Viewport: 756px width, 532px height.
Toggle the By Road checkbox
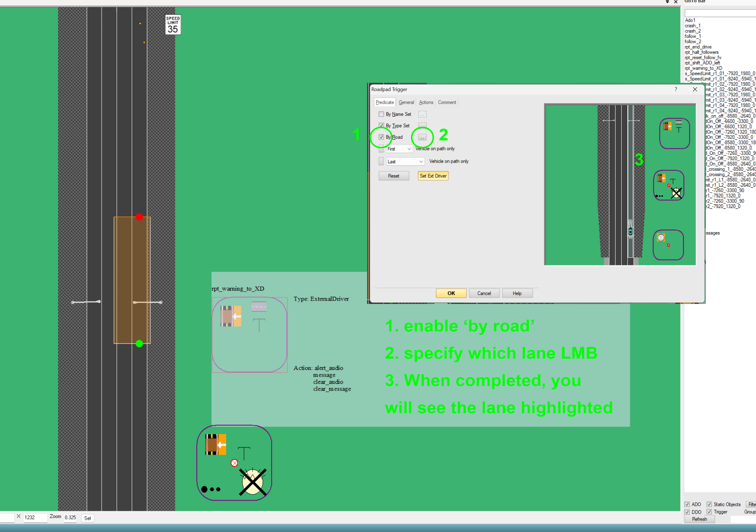[381, 137]
